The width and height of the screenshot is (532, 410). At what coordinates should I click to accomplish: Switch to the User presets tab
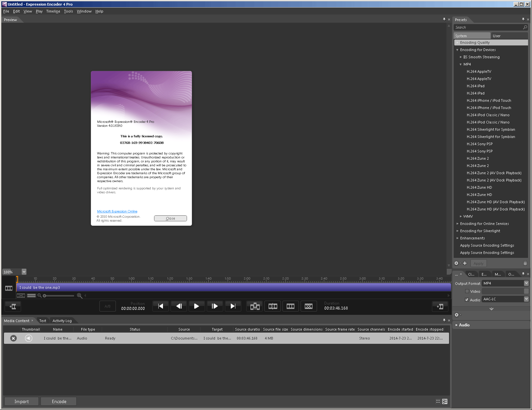pos(509,36)
